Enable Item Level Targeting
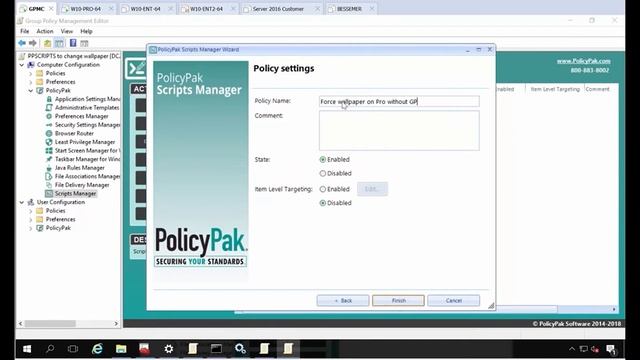The height and width of the screenshot is (360, 640). [323, 189]
